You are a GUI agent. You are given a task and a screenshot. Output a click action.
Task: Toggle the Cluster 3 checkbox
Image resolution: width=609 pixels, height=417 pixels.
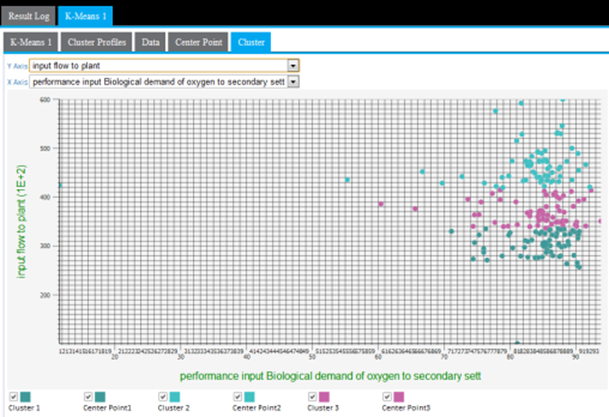[x=312, y=396]
